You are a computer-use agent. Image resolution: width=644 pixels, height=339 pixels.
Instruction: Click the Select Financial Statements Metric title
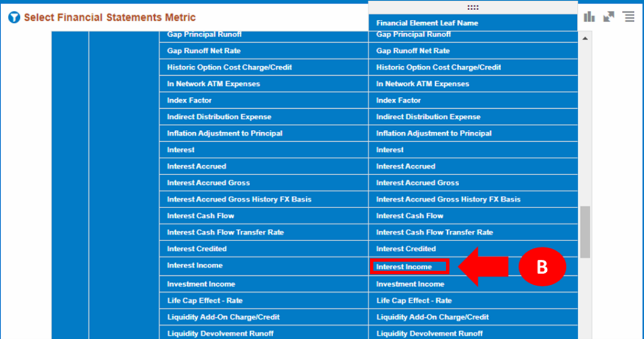tap(110, 17)
